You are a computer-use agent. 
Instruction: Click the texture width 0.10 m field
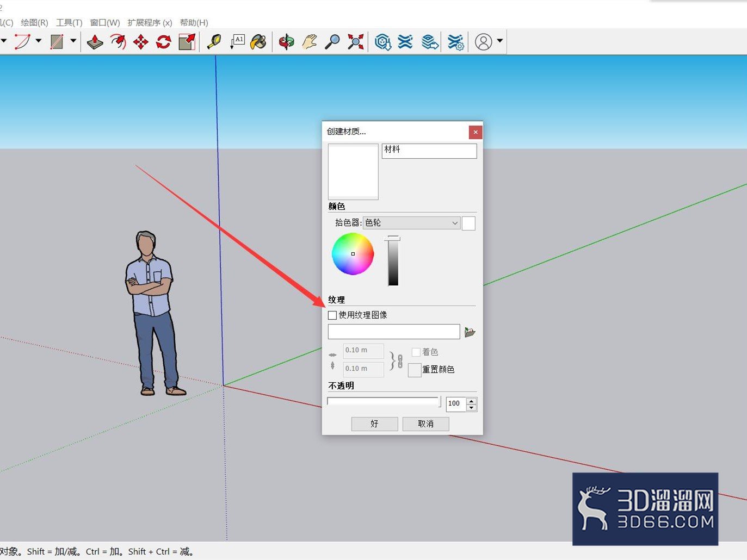pos(363,351)
